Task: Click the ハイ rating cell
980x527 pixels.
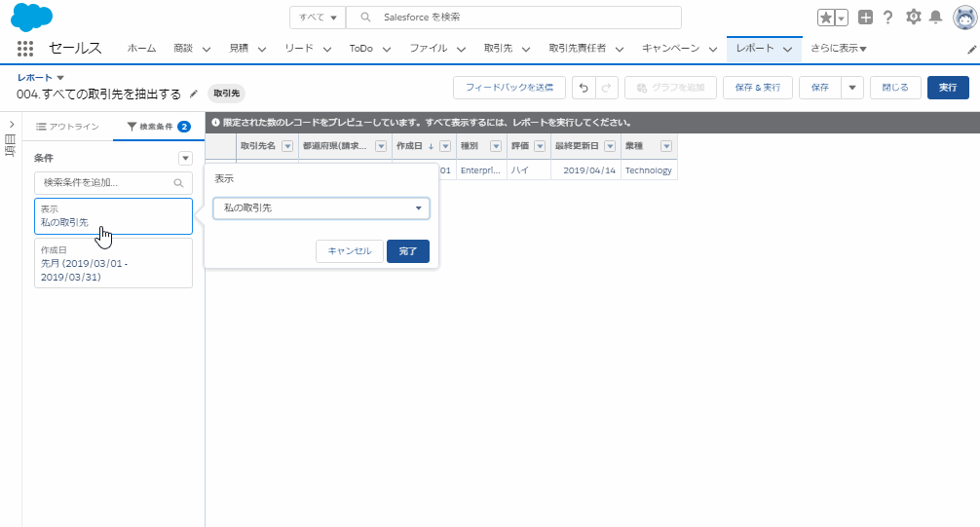Action: pyautogui.click(x=529, y=170)
